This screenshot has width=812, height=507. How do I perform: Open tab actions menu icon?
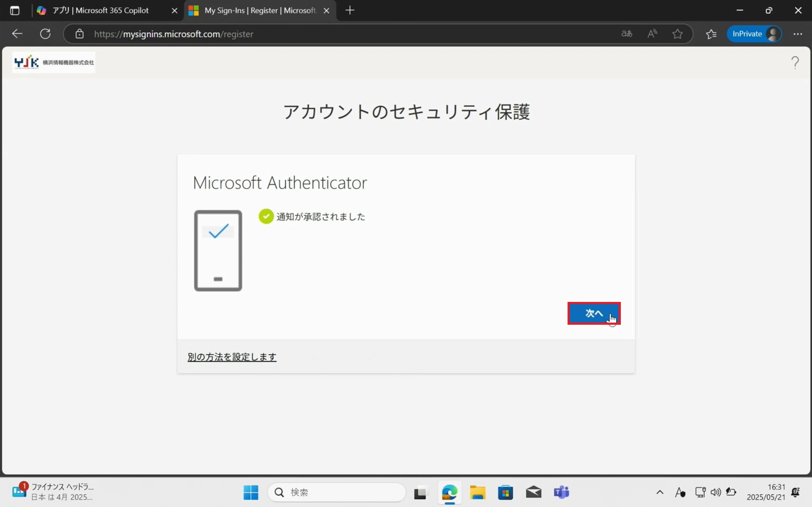(x=15, y=11)
